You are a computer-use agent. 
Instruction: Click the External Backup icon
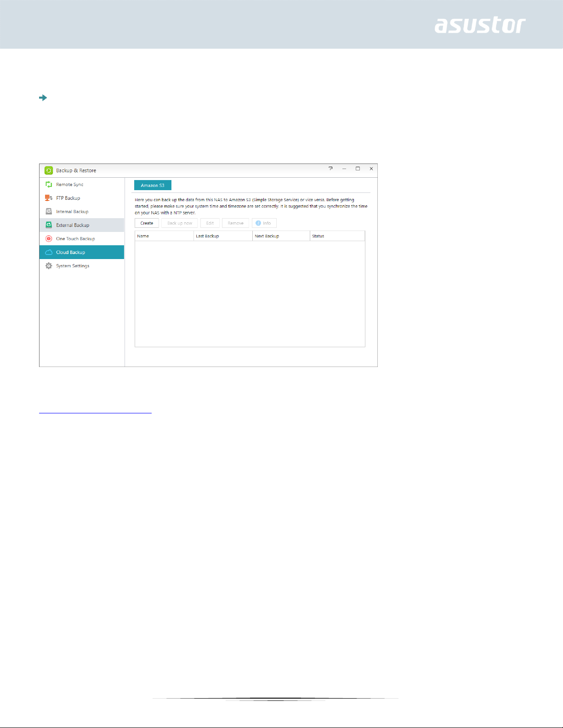click(49, 225)
